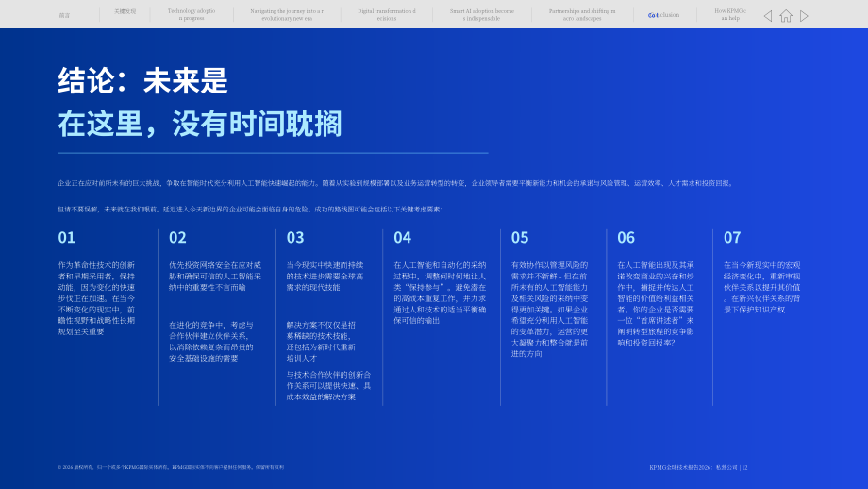Click paragraph starting 在人工智能出现及其承
This screenshot has height=489, width=868.
pos(656,304)
